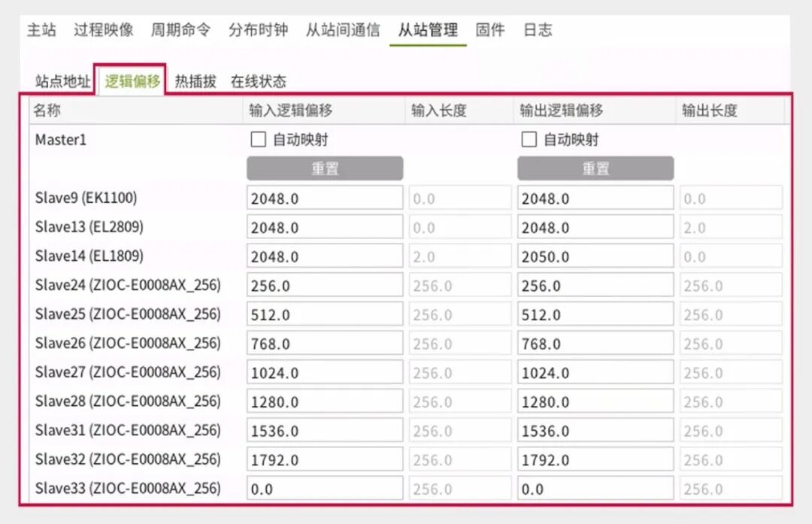The width and height of the screenshot is (812, 524).
Task: Focus Slave33 input offset field 0.0
Action: point(325,488)
